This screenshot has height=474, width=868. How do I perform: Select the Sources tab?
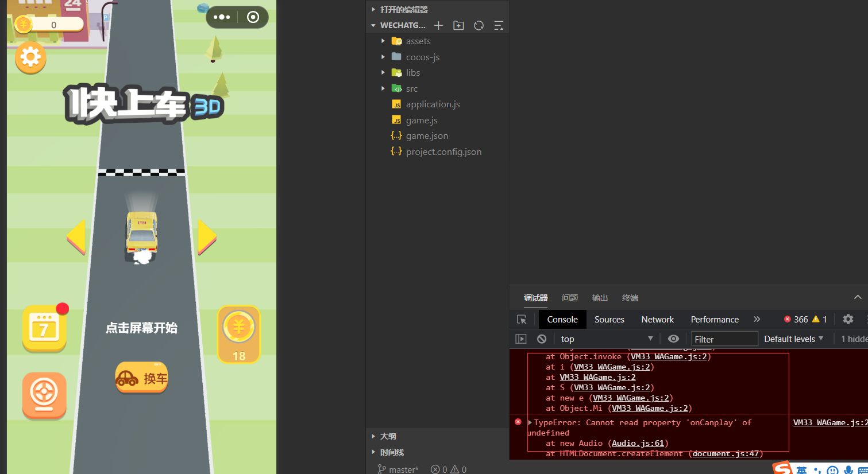click(x=609, y=320)
